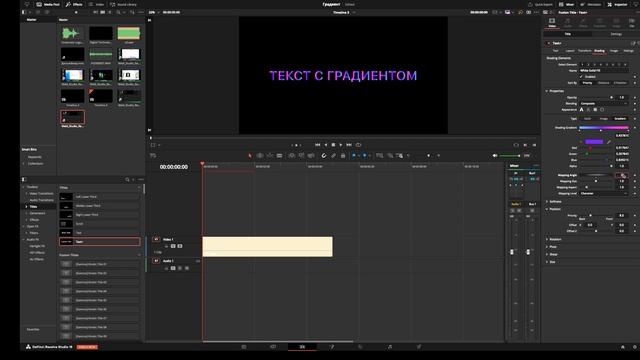
Task: Open the Mapping Level dropdown
Action: [x=604, y=193]
